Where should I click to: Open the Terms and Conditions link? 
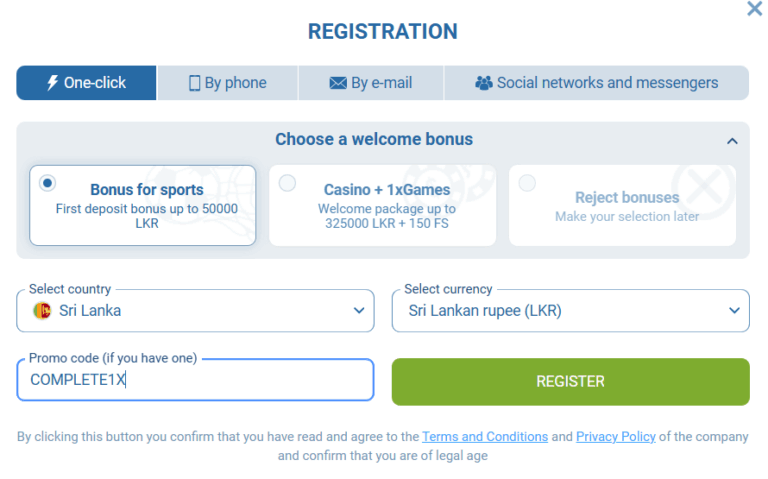[485, 437]
